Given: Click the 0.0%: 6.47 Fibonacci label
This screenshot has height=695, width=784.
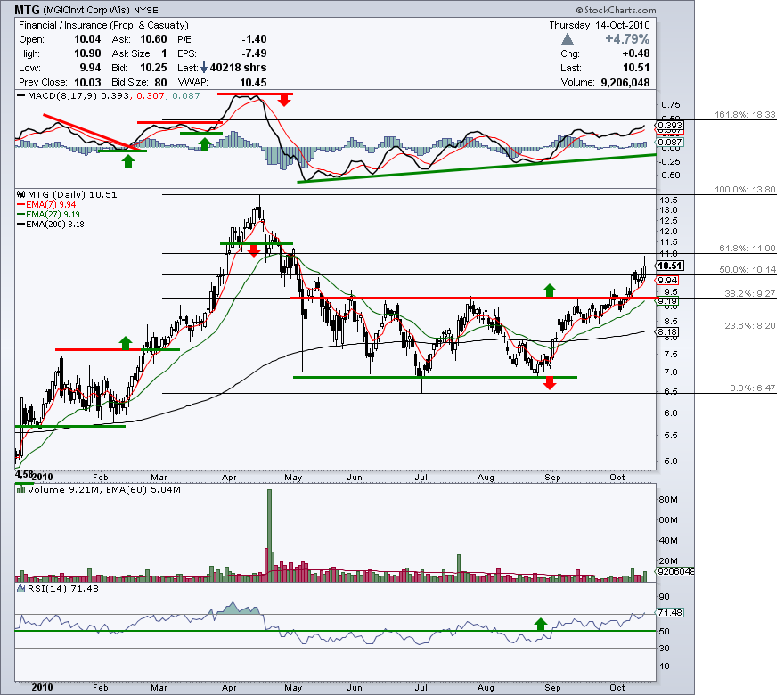Looking at the screenshot, I should pyautogui.click(x=753, y=388).
